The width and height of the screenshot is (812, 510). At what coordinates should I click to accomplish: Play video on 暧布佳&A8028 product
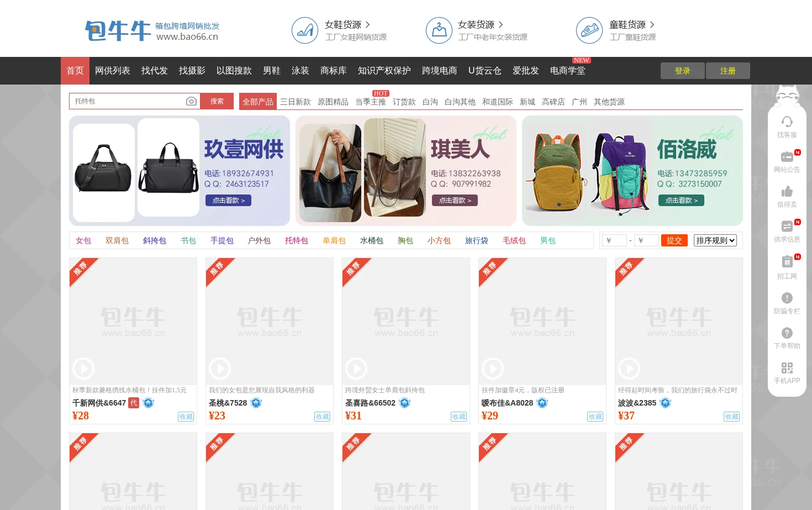(493, 369)
